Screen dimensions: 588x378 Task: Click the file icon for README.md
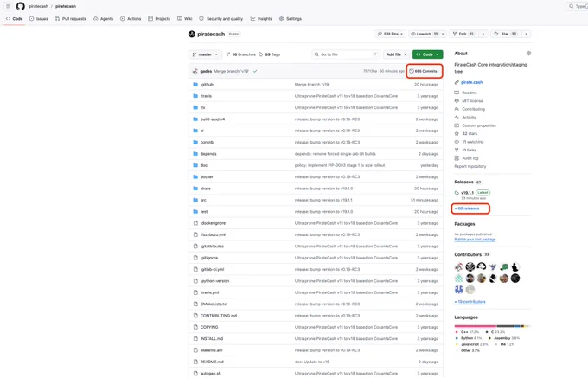pyautogui.click(x=195, y=362)
